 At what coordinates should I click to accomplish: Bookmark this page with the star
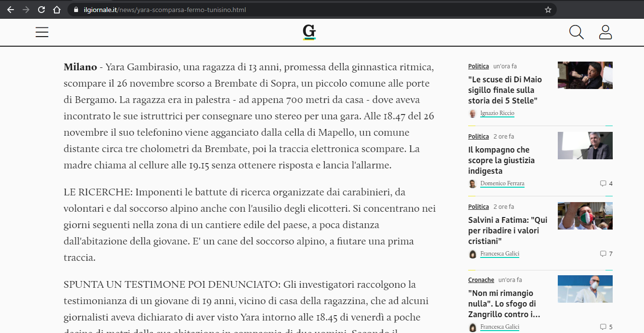[548, 10]
